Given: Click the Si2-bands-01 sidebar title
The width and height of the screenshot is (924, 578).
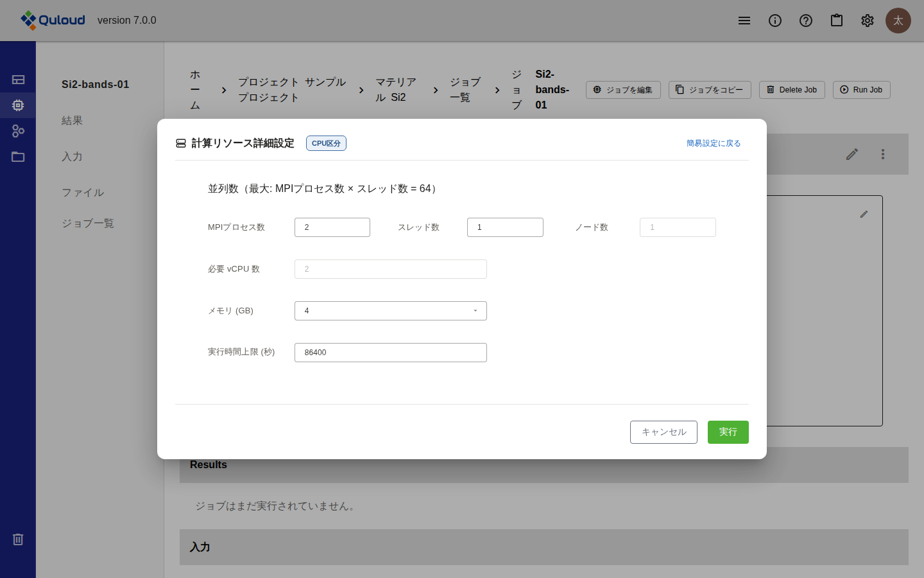Looking at the screenshot, I should (x=96, y=85).
